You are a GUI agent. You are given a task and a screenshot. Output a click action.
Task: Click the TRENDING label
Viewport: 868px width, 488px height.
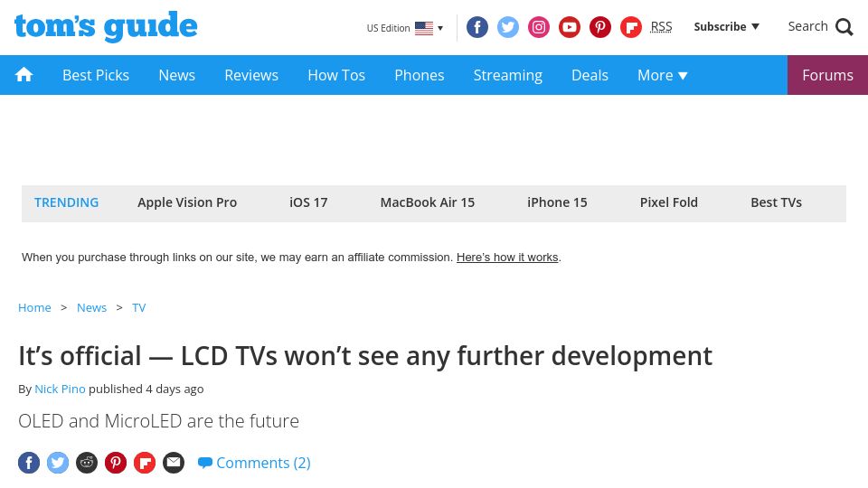66,202
